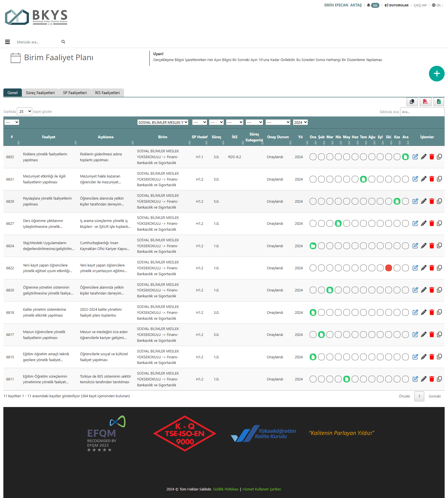Open the records per page dropdown showing 25

point(25,111)
